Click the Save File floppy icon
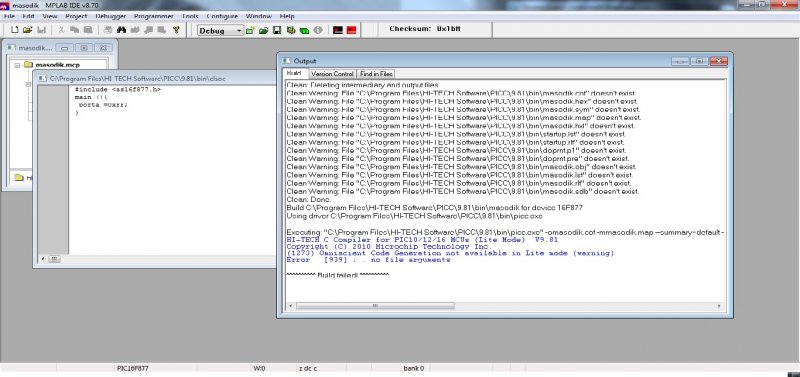Screen dimensions: 800x377 click(x=41, y=30)
